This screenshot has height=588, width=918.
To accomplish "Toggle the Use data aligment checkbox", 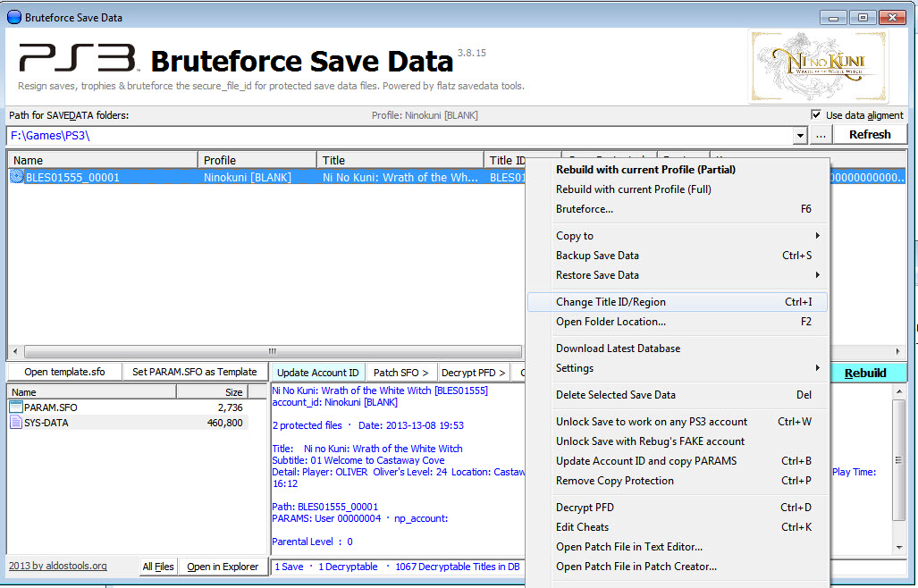I will pos(815,114).
